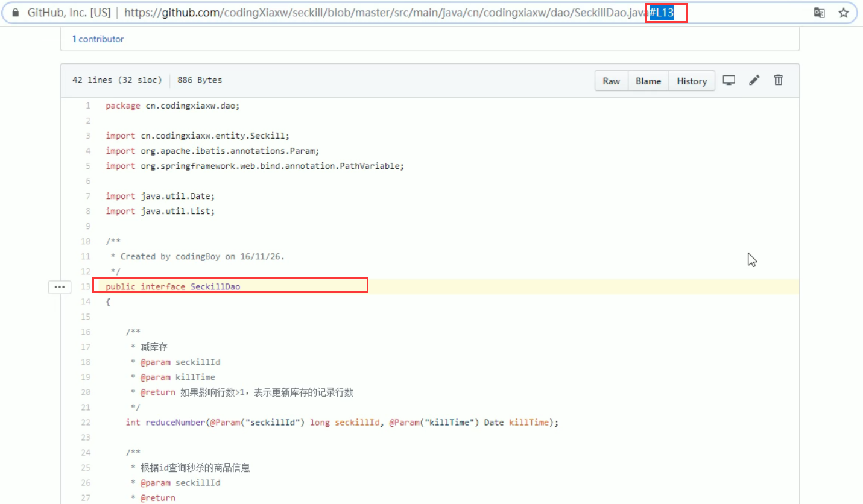
Task: Select line number 16
Action: click(86, 332)
